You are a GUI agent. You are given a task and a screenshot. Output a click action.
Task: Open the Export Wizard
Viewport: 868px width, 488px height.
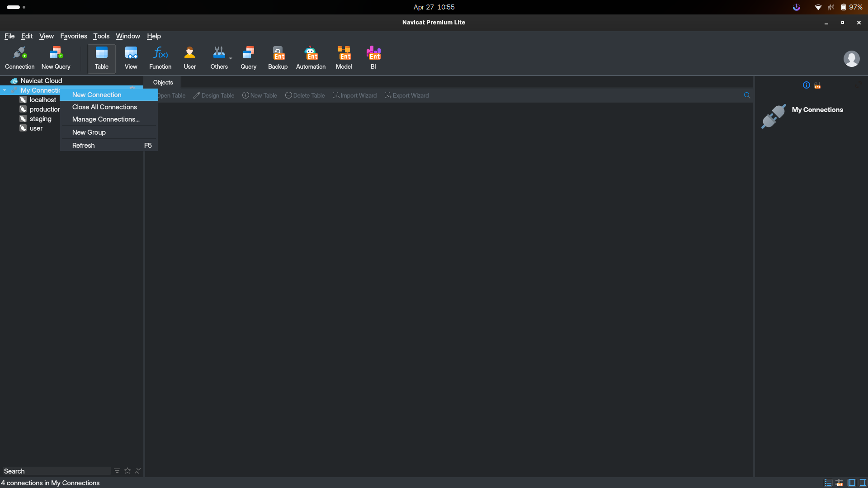click(x=407, y=95)
